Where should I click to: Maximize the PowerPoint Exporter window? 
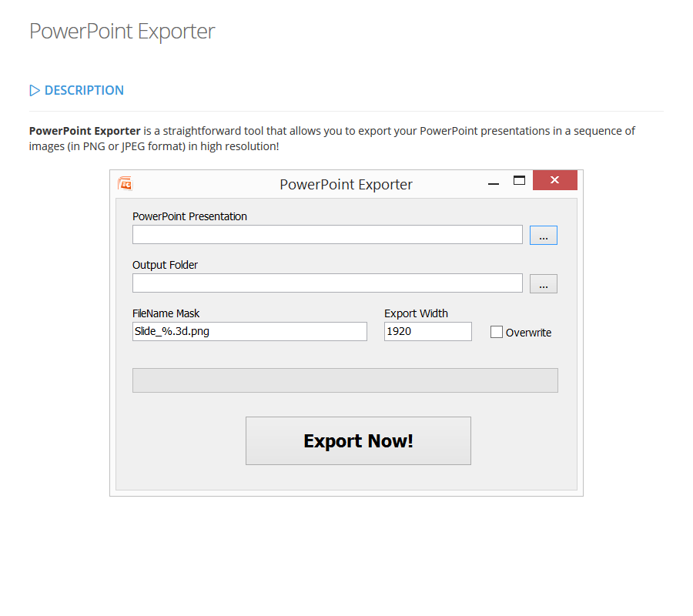tap(519, 180)
